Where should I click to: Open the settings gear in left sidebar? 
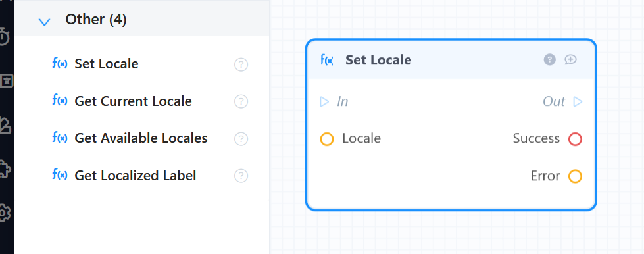pos(3,213)
